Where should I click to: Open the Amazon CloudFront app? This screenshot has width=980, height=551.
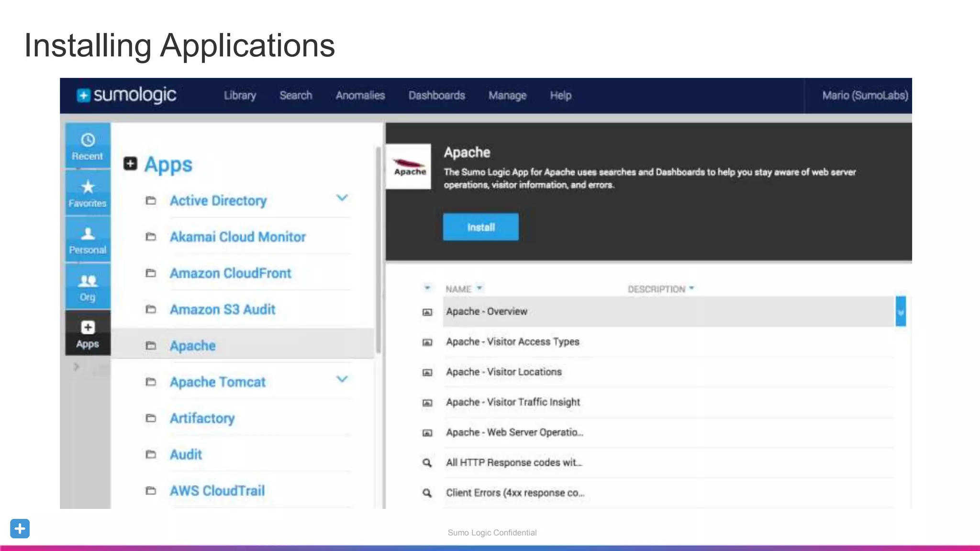click(x=230, y=273)
